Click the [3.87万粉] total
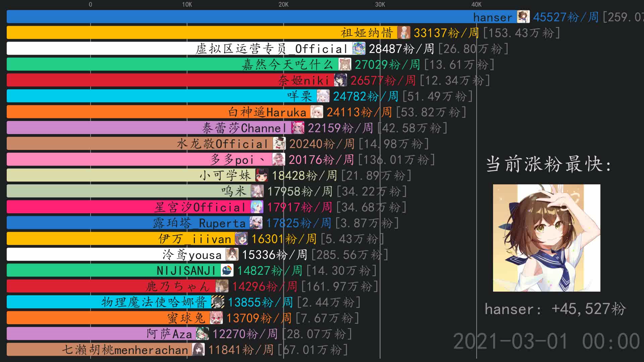The image size is (644, 362). 367,223
